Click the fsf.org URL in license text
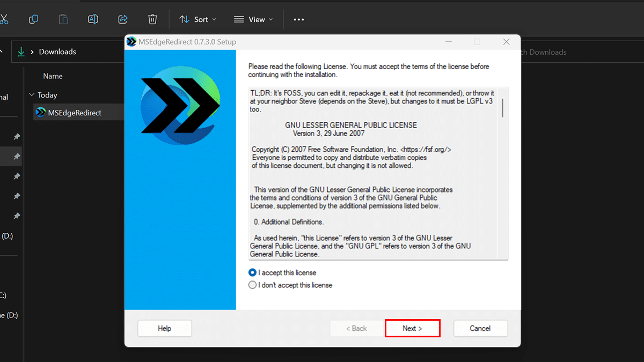 (x=426, y=150)
